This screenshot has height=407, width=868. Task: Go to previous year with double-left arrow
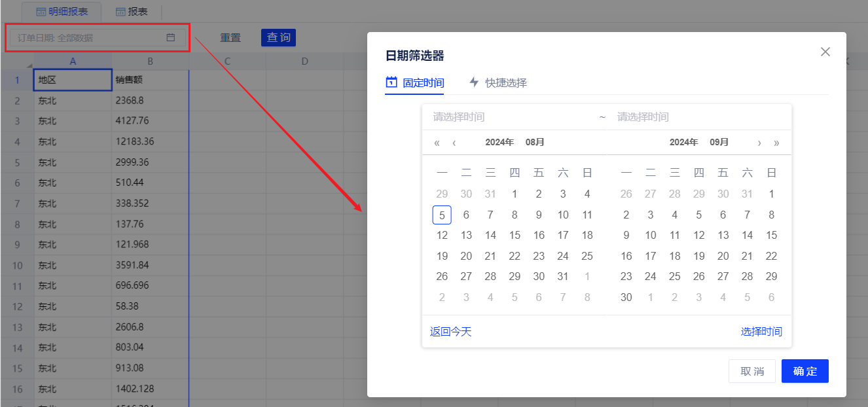437,143
